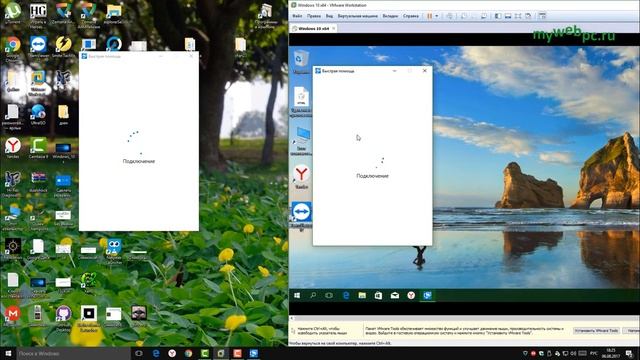This screenshot has width=640, height=360.
Task: Enter VMware full screen mode icon
Action: [x=518, y=16]
